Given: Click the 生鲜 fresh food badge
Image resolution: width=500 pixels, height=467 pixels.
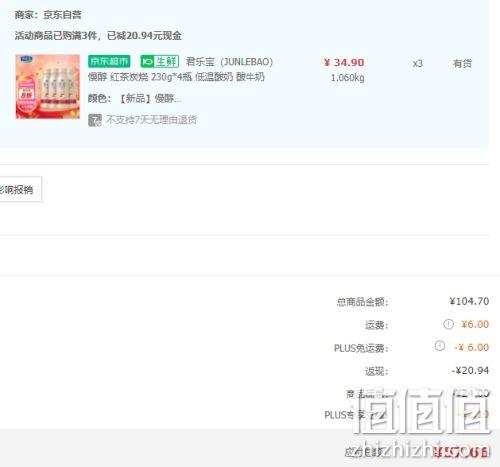Looking at the screenshot, I should 160,61.
